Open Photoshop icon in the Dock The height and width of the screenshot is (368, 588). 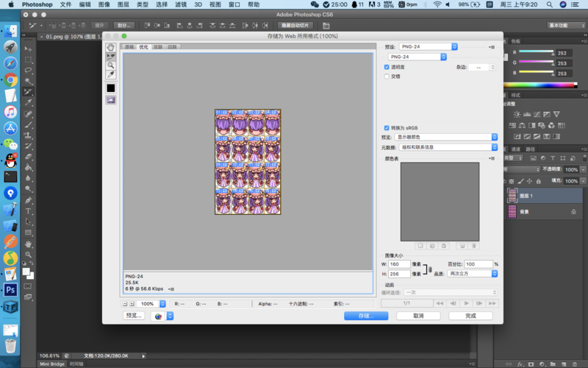click(10, 290)
